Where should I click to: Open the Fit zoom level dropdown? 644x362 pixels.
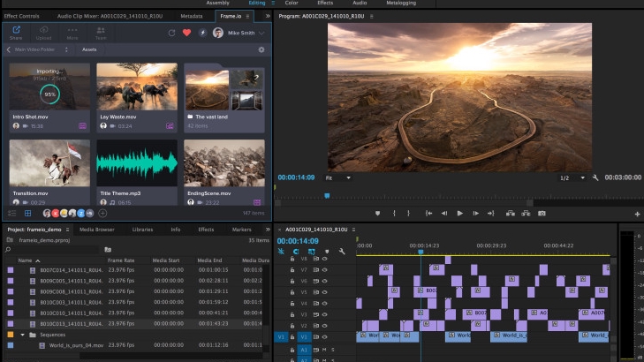337,177
